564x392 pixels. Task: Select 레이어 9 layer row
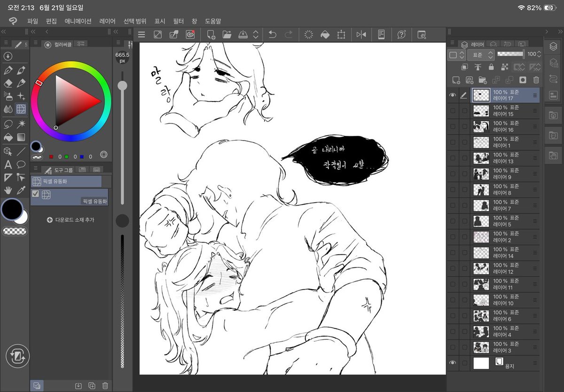click(x=493, y=174)
